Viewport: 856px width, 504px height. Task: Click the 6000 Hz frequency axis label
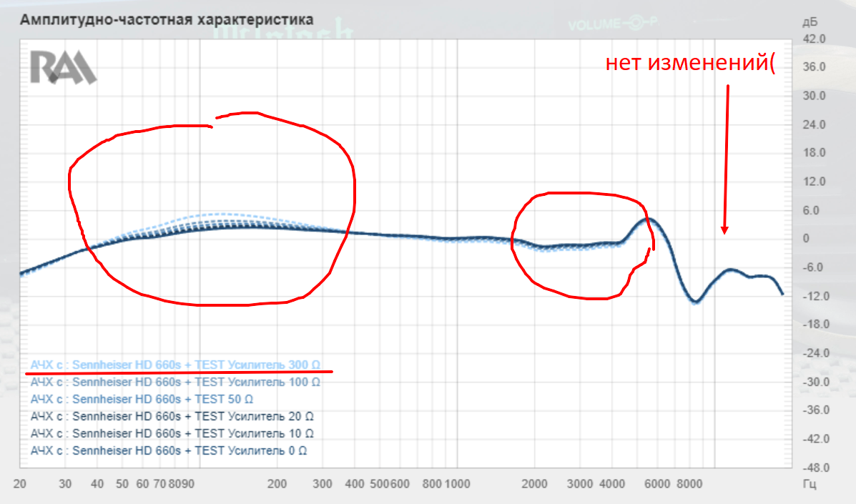tap(657, 484)
